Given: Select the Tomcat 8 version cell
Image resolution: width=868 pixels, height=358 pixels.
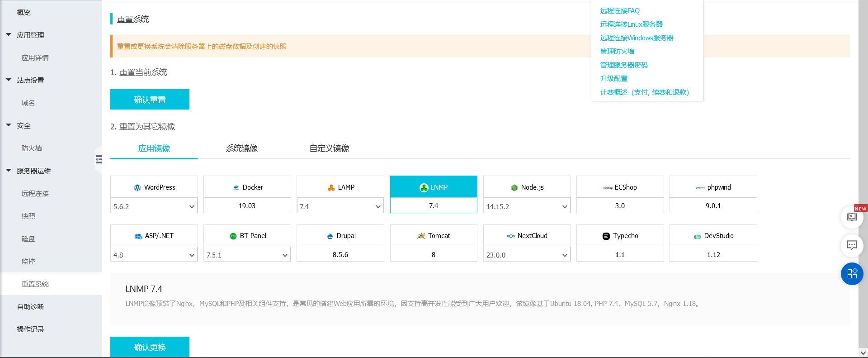Looking at the screenshot, I should pos(434,254).
